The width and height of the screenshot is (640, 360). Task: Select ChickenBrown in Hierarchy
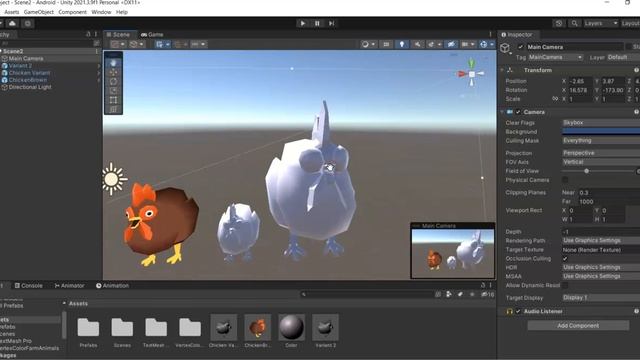pyautogui.click(x=28, y=80)
